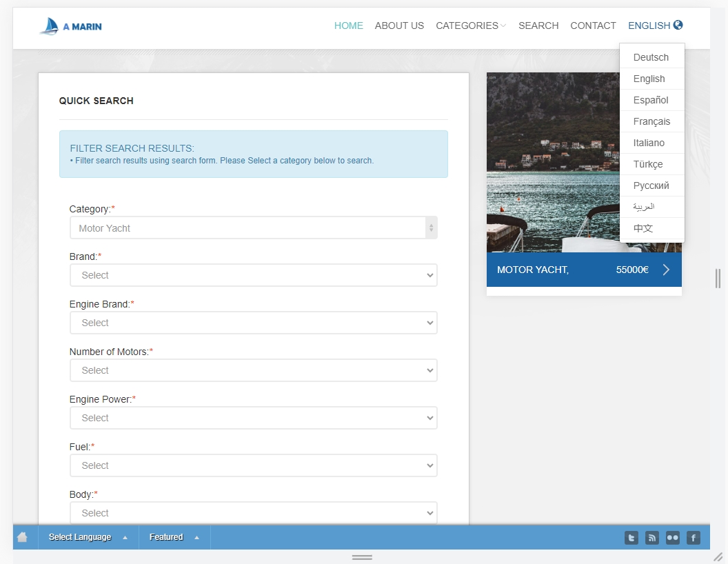728x564 pixels.
Task: Switch language to Español
Action: (652, 100)
